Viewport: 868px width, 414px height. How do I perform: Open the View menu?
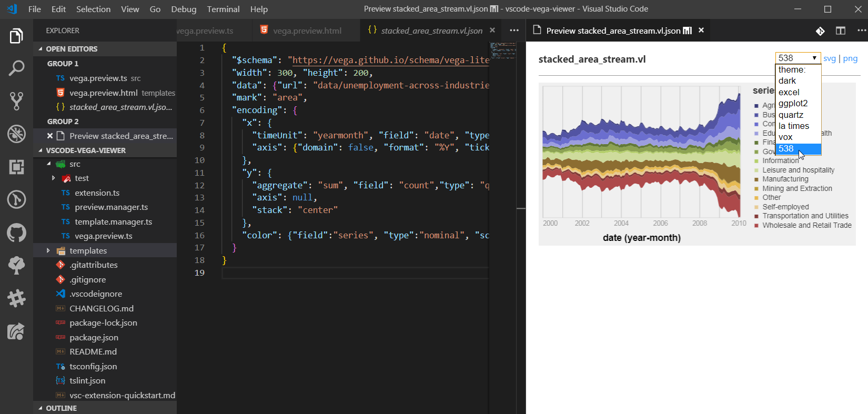pyautogui.click(x=130, y=9)
